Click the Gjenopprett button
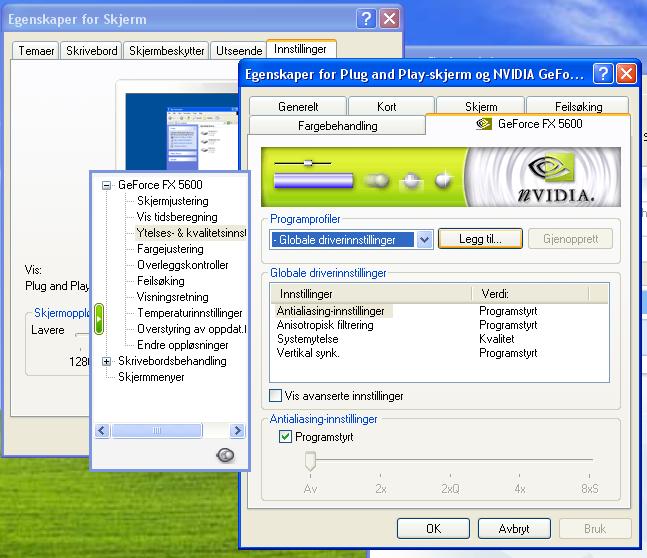The image size is (647, 558). (x=570, y=239)
